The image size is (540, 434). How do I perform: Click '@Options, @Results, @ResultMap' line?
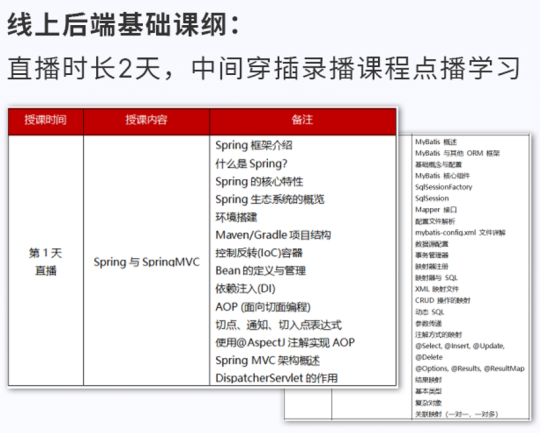pos(470,369)
